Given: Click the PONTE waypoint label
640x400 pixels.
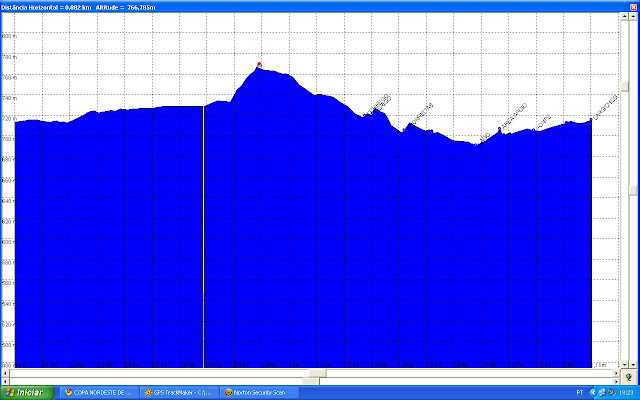Looking at the screenshot, I should click(x=543, y=122).
